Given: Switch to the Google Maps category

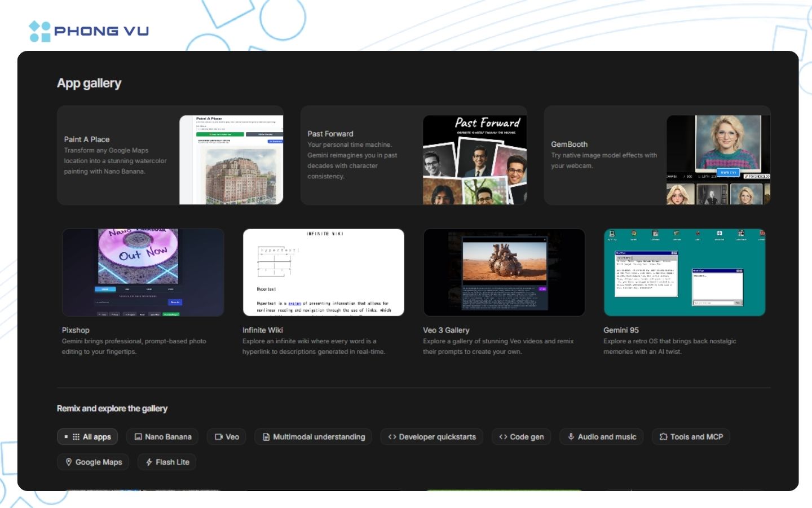Looking at the screenshot, I should coord(93,462).
